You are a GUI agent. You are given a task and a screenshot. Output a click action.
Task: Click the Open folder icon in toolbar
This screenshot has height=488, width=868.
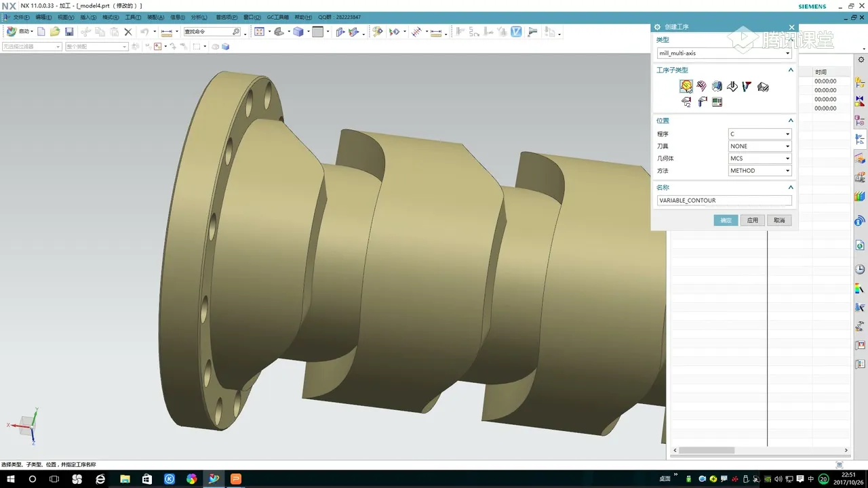(x=55, y=32)
